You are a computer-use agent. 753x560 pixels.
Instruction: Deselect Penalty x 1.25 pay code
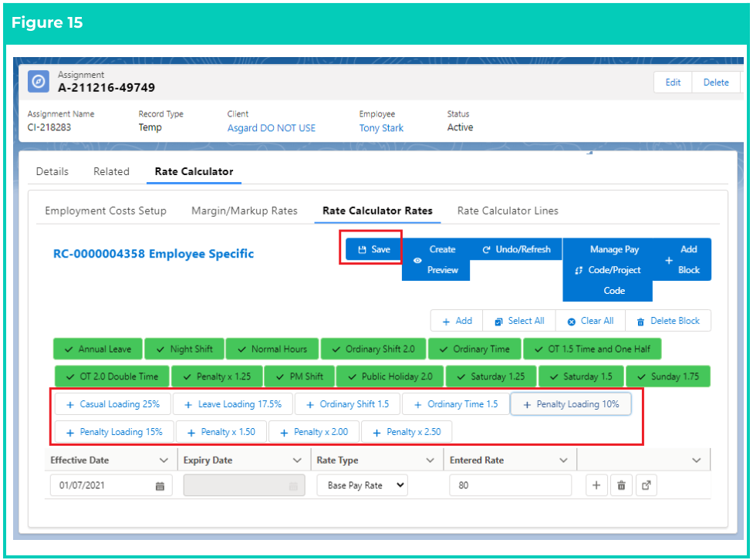[x=217, y=376]
